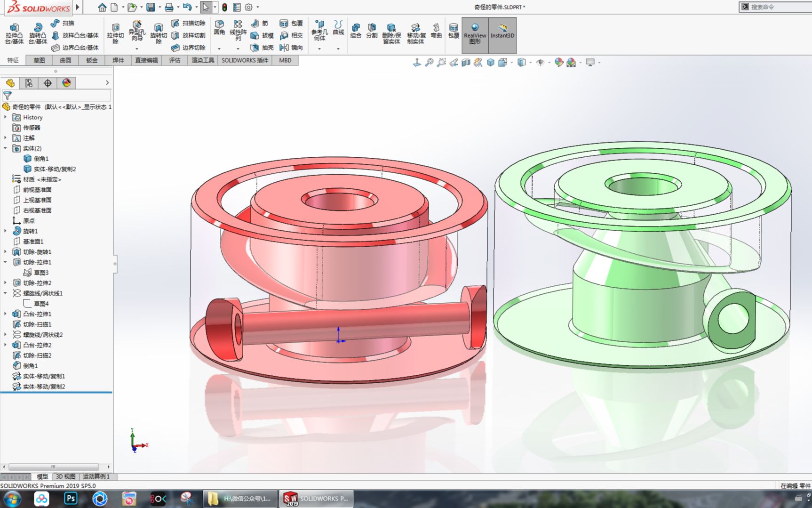
Task: Open the 3D 视图 bottom tab
Action: pyautogui.click(x=65, y=476)
